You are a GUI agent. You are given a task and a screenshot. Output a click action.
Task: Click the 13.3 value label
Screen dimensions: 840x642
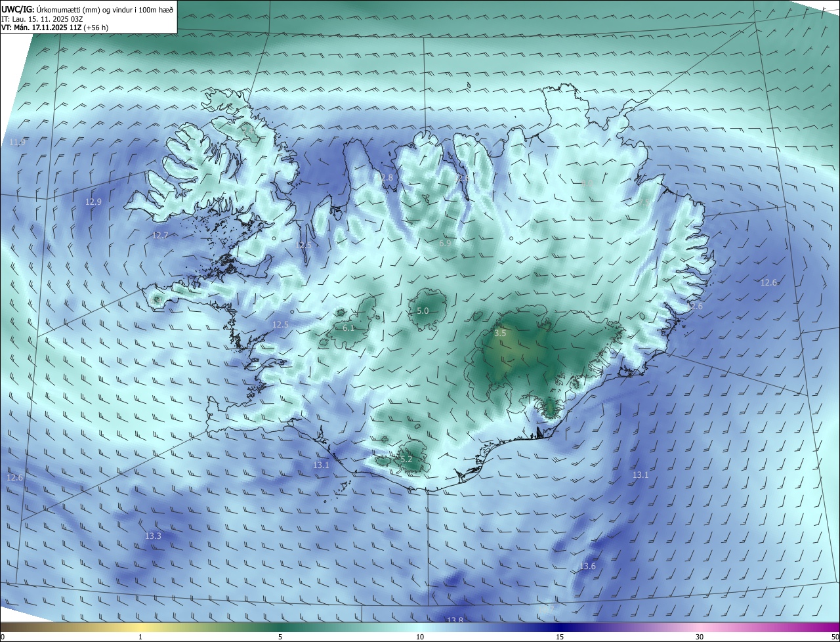(153, 536)
